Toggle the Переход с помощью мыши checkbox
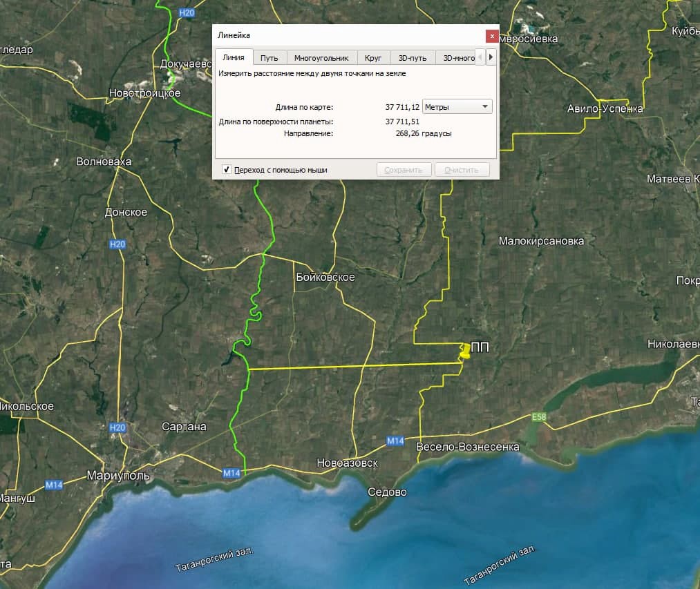Image resolution: width=700 pixels, height=589 pixels. [x=226, y=170]
